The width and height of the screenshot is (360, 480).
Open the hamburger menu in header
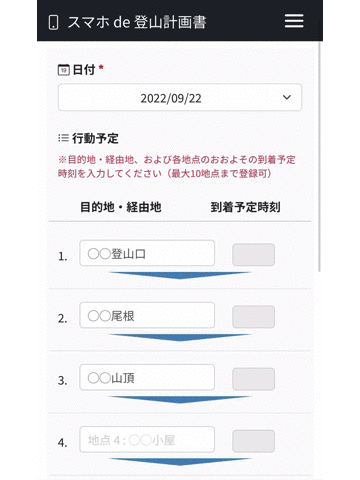tap(294, 21)
